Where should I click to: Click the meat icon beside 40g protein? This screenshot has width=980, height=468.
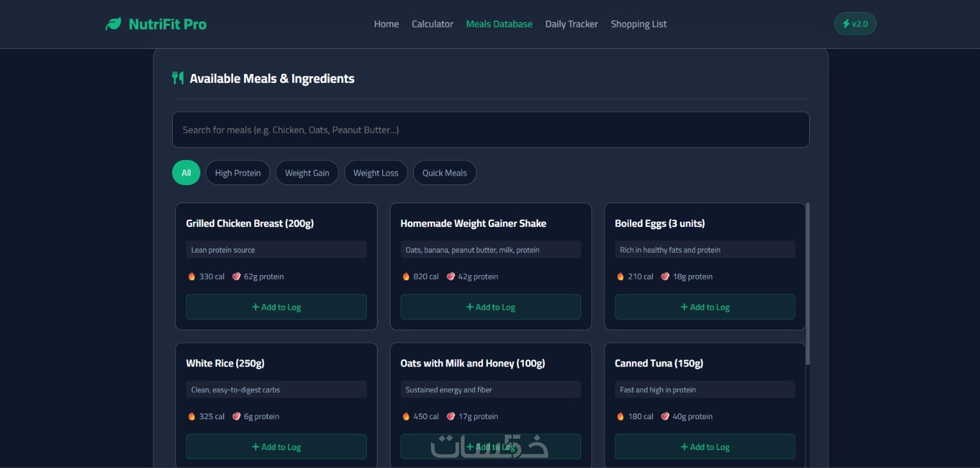point(665,417)
